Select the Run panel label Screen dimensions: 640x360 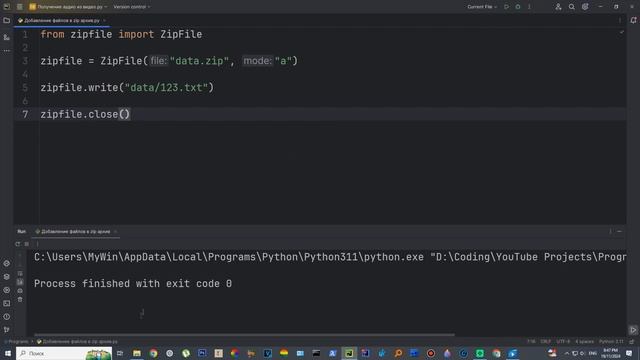pyautogui.click(x=21, y=231)
